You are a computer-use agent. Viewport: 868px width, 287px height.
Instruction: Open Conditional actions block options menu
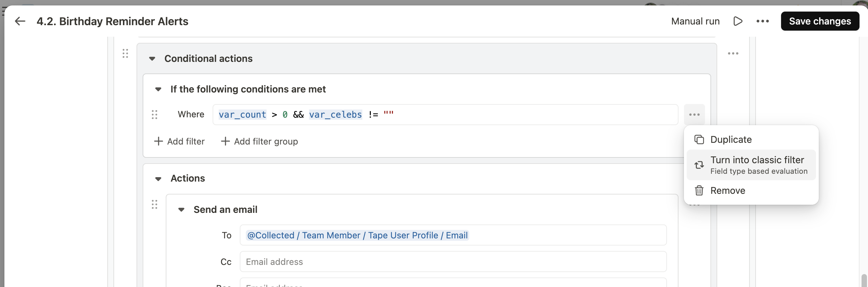(733, 53)
